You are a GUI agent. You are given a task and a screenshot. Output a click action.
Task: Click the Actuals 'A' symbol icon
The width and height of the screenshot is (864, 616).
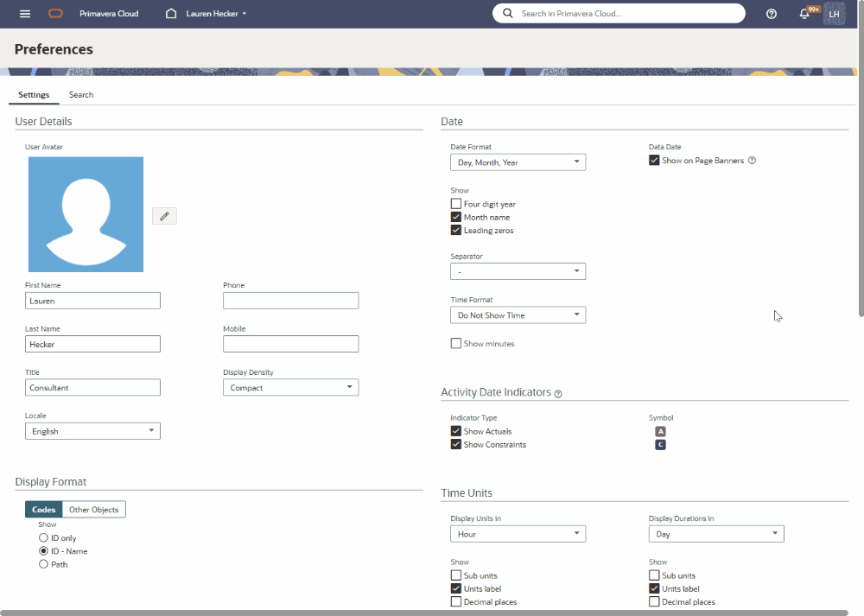tap(660, 431)
